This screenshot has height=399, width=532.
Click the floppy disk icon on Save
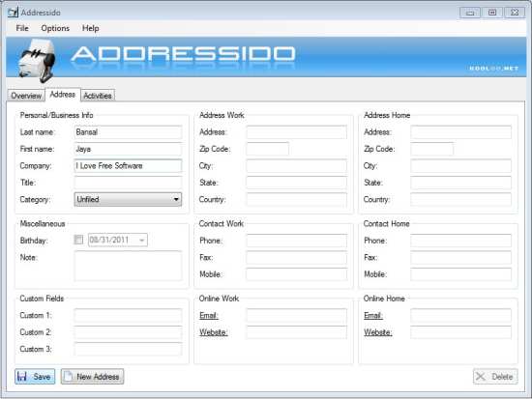pyautogui.click(x=22, y=376)
